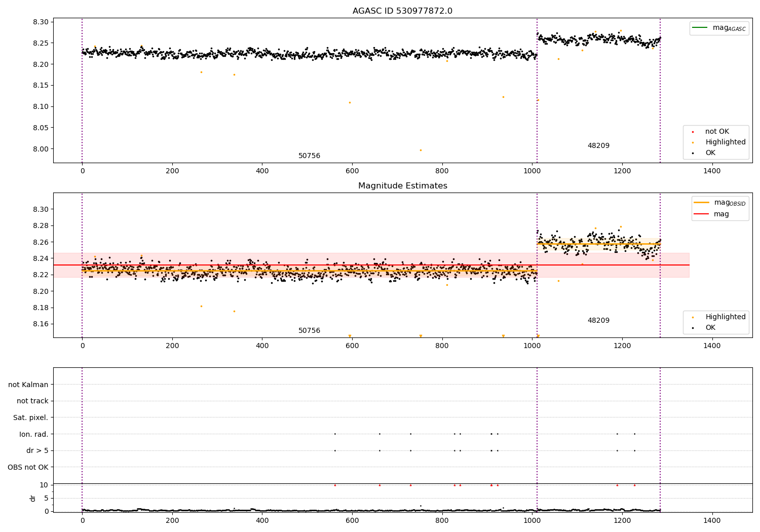Click the '10' tick on the dr axis
The image size is (760, 532).
[44, 485]
